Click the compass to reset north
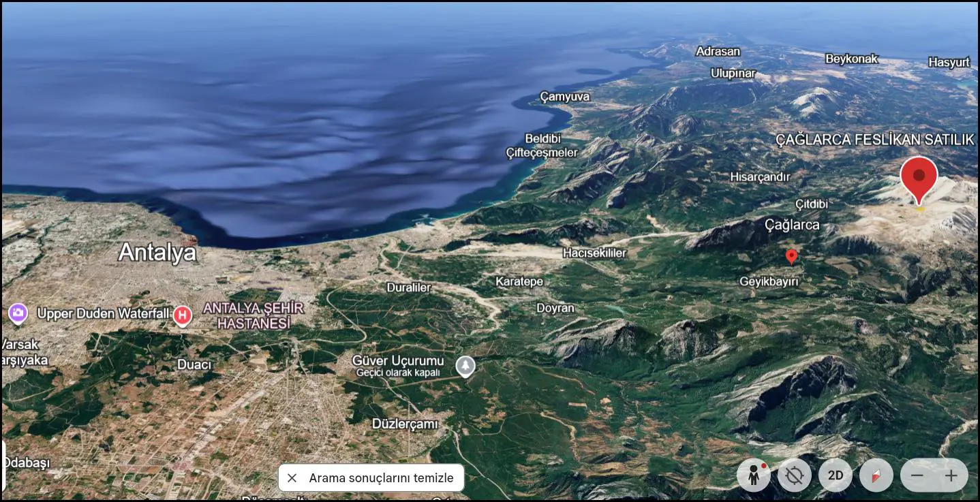 876,475
